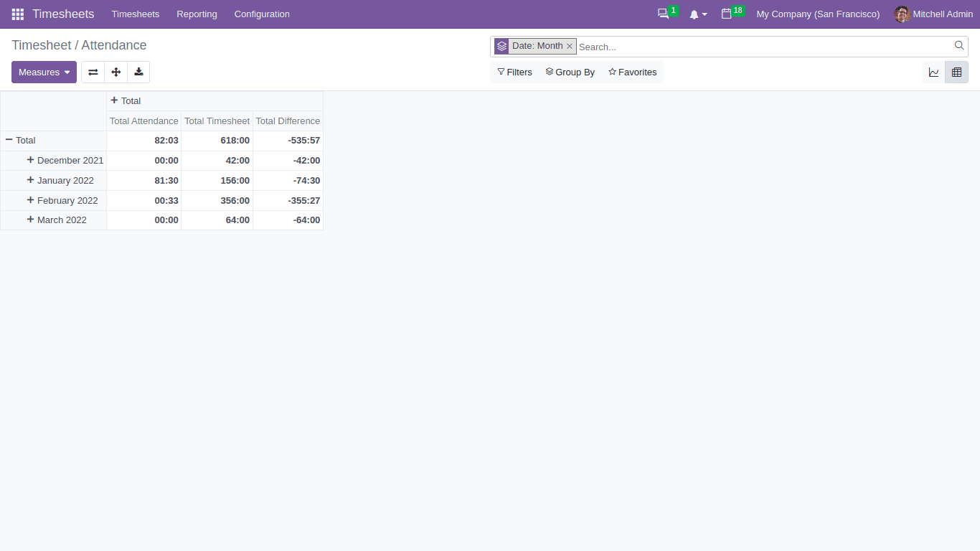The width and height of the screenshot is (980, 551).
Task: Switch to the line chart view icon
Action: point(933,72)
